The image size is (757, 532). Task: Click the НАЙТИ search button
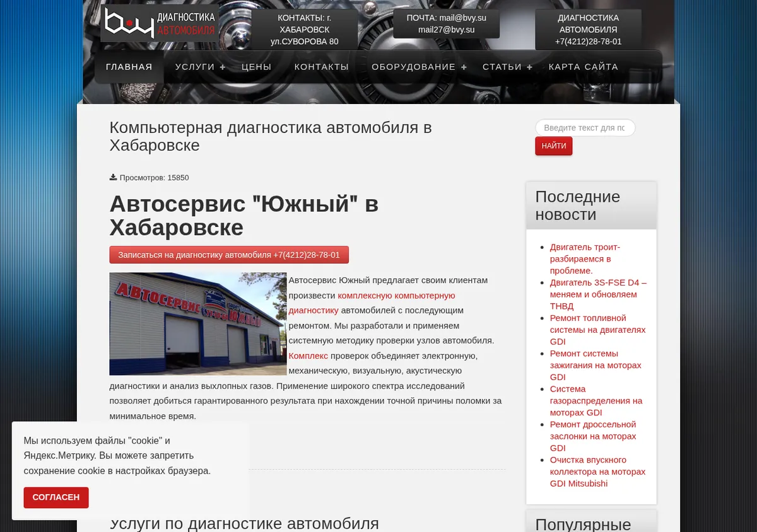pos(554,146)
